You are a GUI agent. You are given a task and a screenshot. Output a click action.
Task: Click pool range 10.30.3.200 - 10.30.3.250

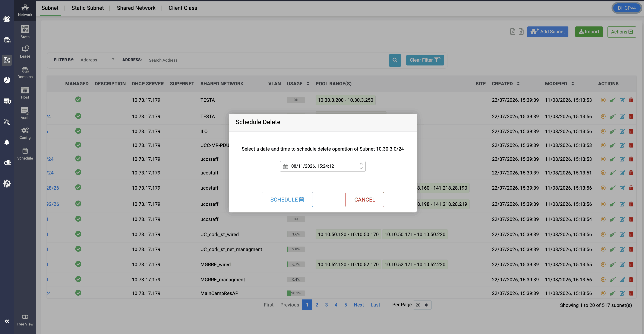(345, 100)
